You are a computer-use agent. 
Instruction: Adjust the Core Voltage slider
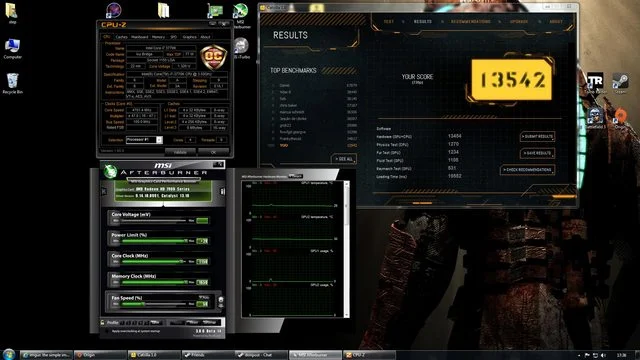coord(153,221)
